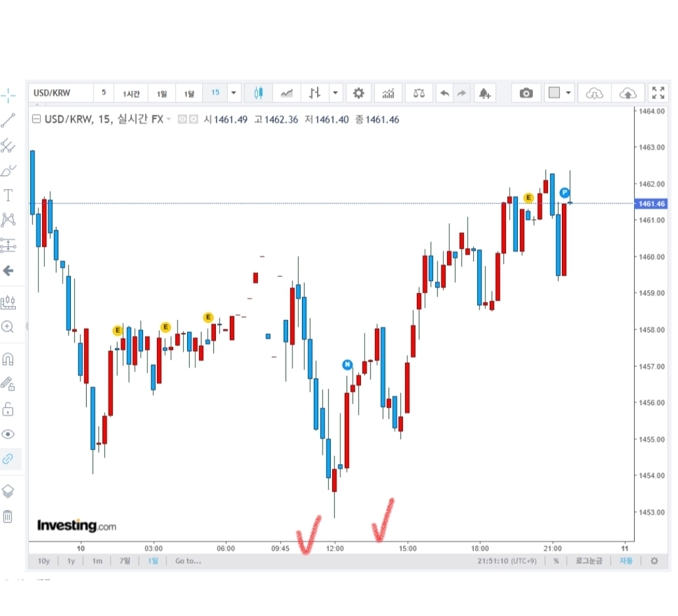Image resolution: width=678 pixels, height=616 pixels.
Task: Select the 7일 range at the bottom
Action: (124, 561)
